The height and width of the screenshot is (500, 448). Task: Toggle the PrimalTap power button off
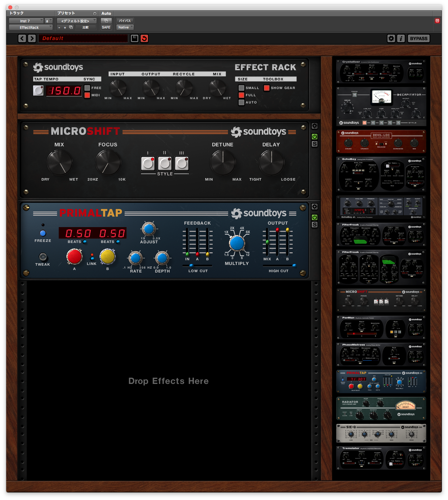point(315,217)
